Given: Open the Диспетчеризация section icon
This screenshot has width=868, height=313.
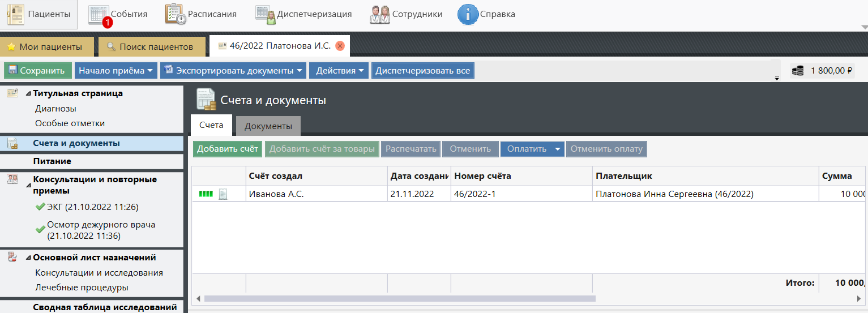Looking at the screenshot, I should 265,14.
